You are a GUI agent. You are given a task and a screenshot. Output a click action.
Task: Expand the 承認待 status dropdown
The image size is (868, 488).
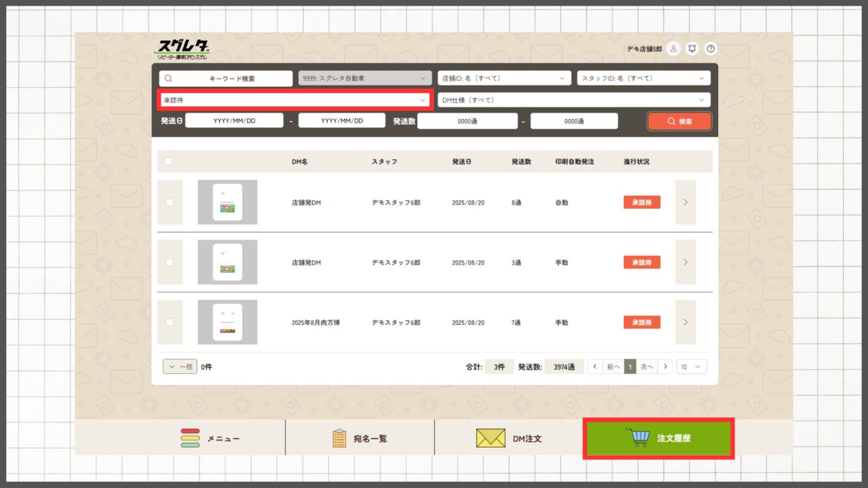click(295, 100)
